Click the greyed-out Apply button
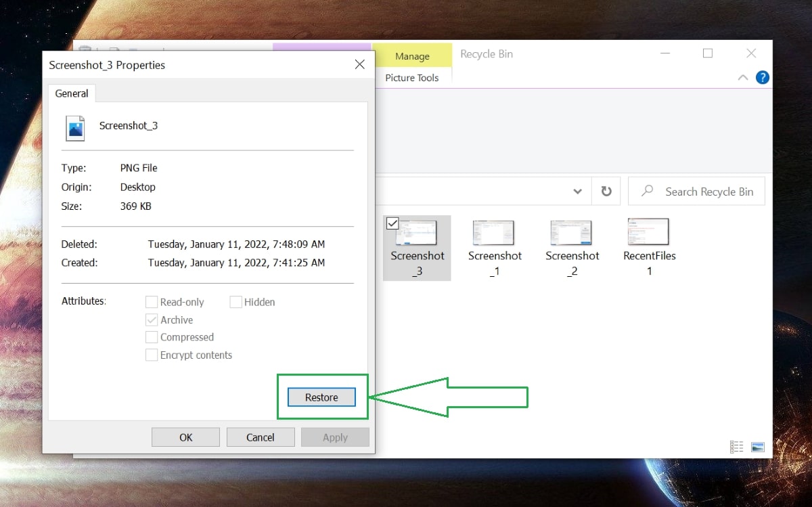Image resolution: width=812 pixels, height=507 pixels. point(335,437)
